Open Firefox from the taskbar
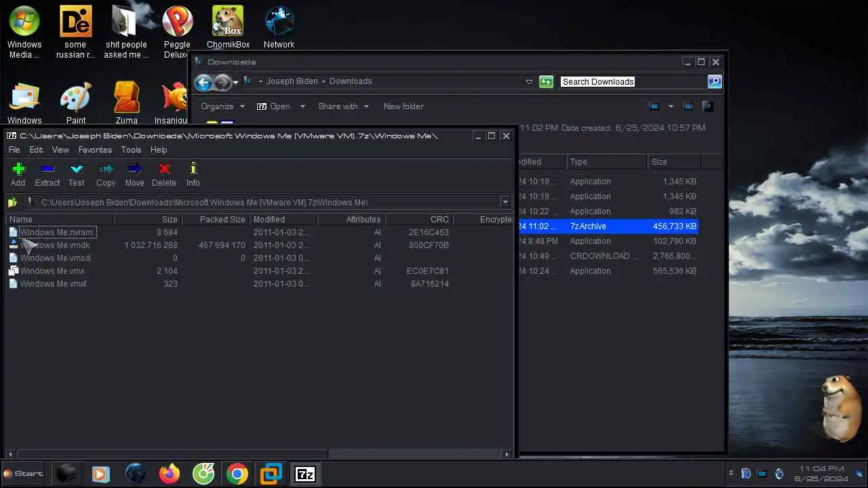Image resolution: width=868 pixels, height=488 pixels. (170, 474)
